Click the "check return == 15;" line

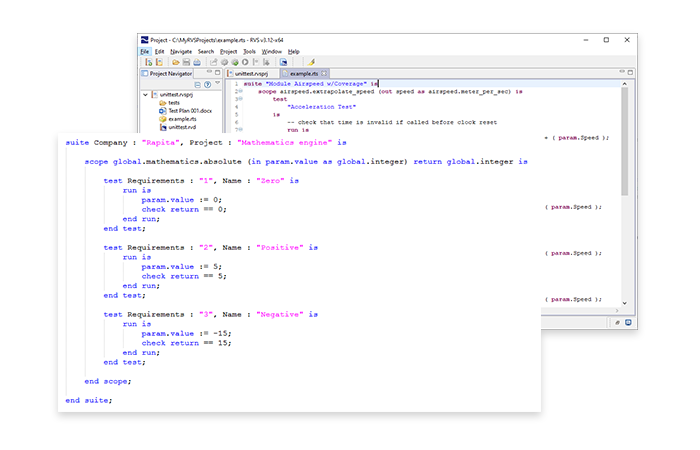(187, 343)
